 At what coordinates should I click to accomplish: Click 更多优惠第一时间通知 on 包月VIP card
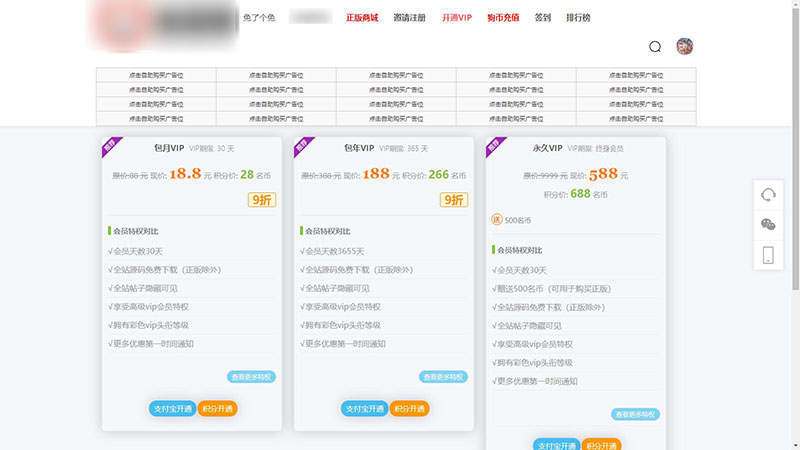pyautogui.click(x=151, y=344)
